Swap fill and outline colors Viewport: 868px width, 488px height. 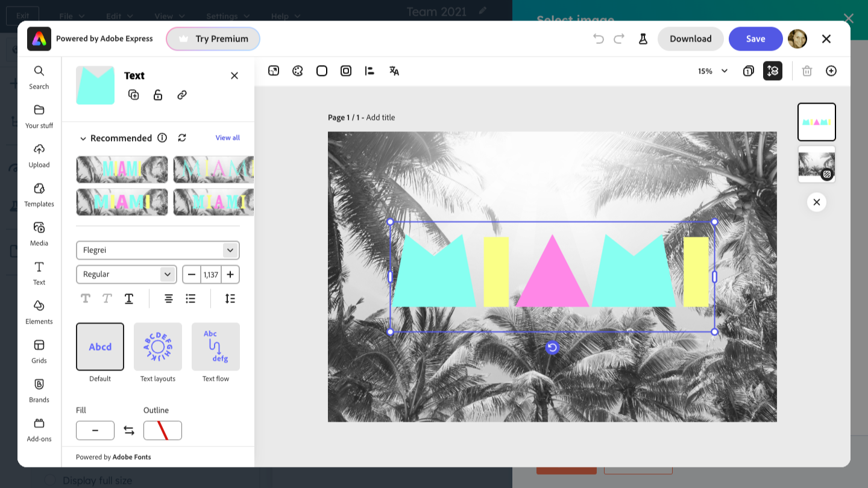[x=129, y=430]
